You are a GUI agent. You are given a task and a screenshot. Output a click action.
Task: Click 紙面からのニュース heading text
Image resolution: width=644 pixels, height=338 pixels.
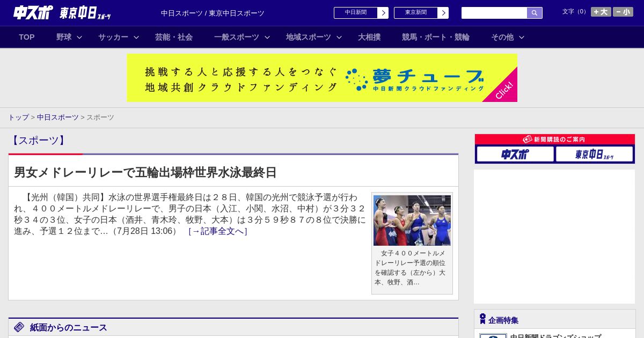click(x=69, y=327)
